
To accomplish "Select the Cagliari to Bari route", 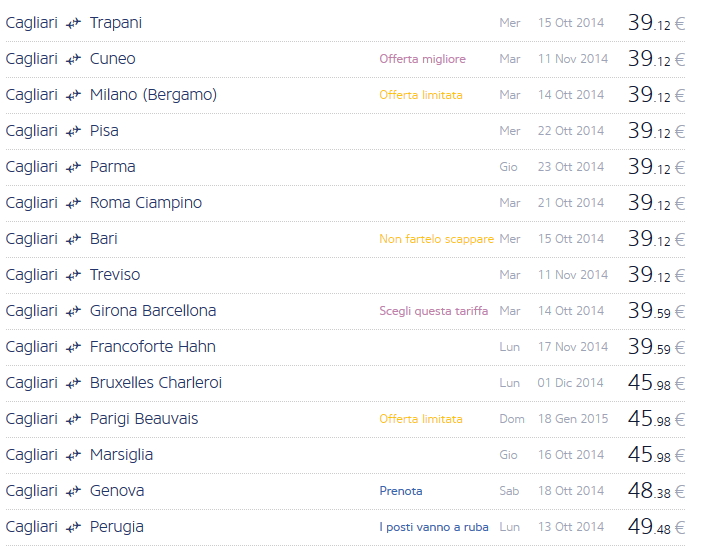I will click(x=103, y=239).
